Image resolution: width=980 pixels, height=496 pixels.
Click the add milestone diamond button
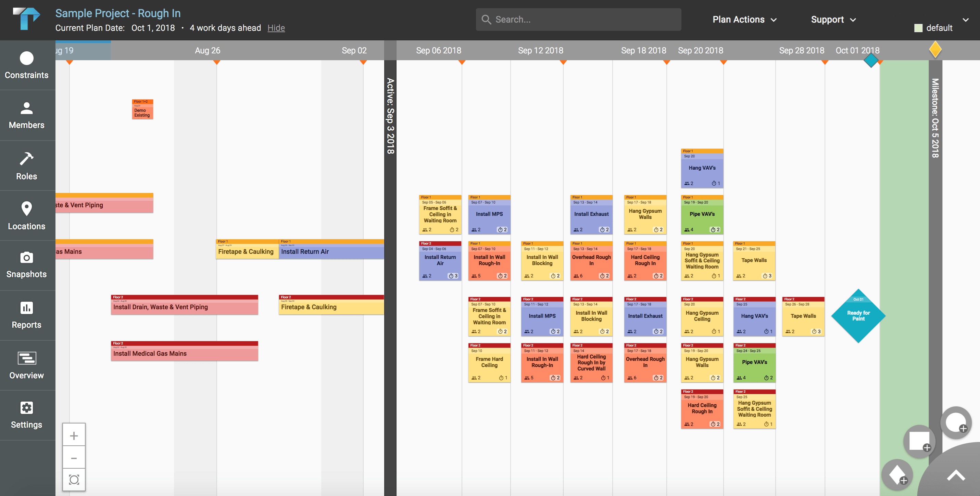897,475
